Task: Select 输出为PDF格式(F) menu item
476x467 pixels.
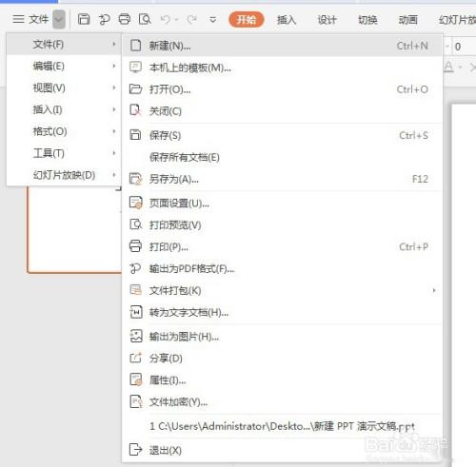Action: [x=283, y=269]
